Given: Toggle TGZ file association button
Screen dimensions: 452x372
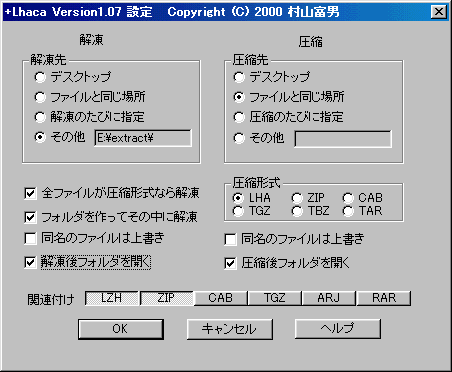Looking at the screenshot, I should coord(275,298).
